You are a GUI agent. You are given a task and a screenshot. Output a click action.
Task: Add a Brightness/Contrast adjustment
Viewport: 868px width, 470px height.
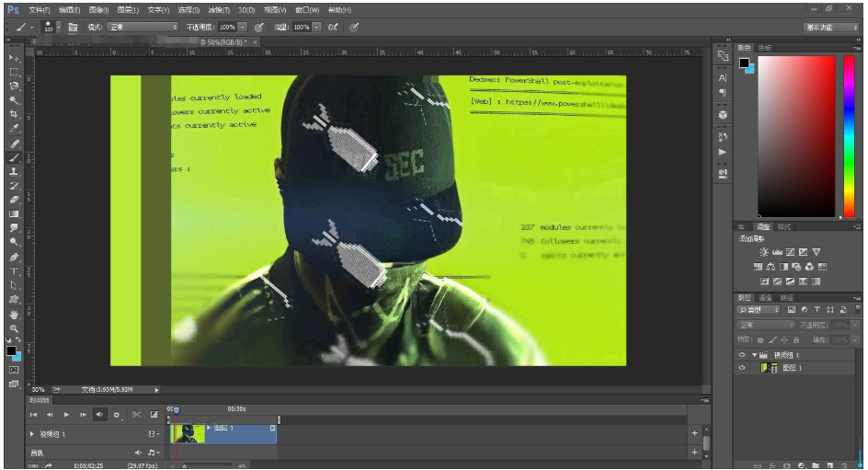(763, 252)
